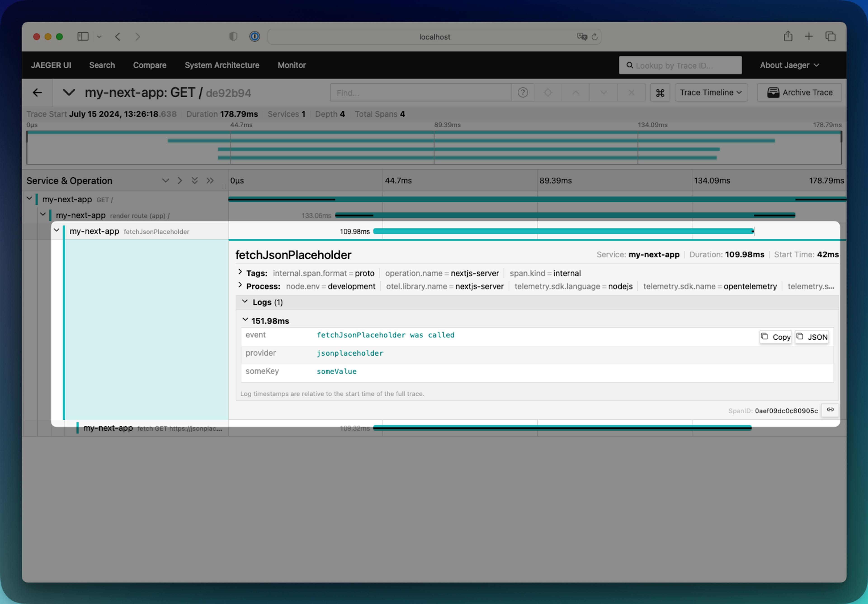Collapse the 151.98ms log entry
The height and width of the screenshot is (604, 868).
[245, 320]
